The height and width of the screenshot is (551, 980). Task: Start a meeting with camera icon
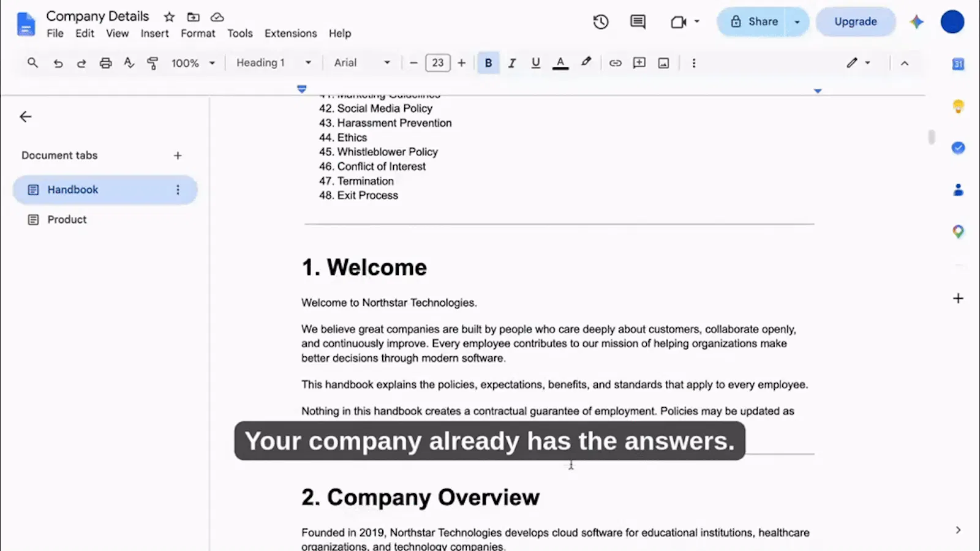(x=678, y=22)
